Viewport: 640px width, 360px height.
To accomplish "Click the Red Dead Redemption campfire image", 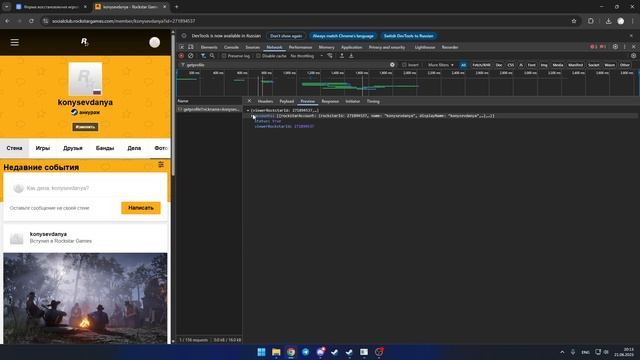I will (85, 298).
